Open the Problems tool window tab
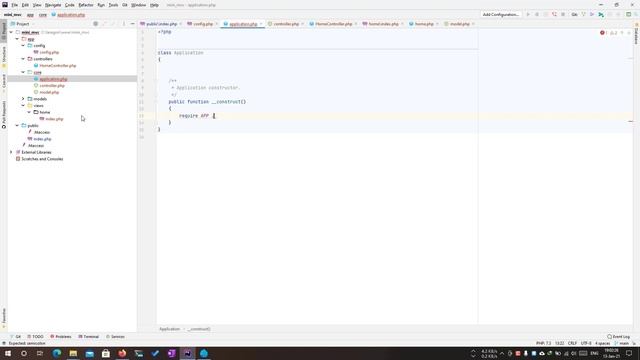Screen dimensions: 640x360 (x=61, y=337)
